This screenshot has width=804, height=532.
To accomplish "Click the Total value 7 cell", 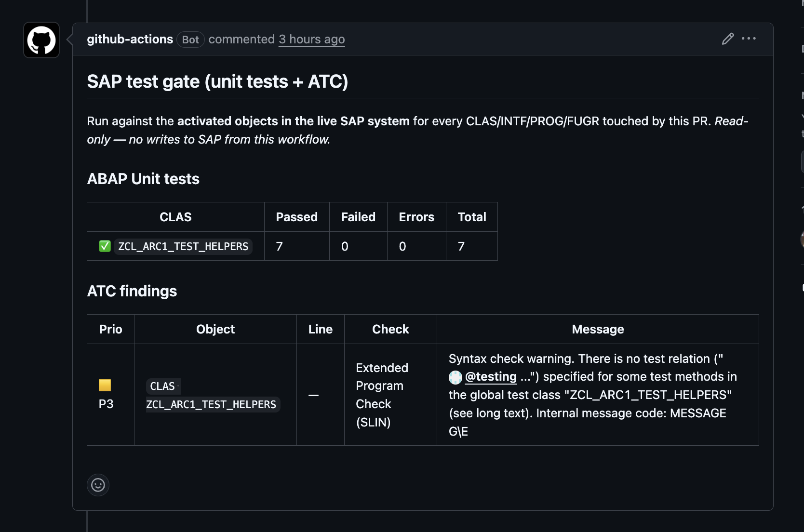I will pos(472,246).
